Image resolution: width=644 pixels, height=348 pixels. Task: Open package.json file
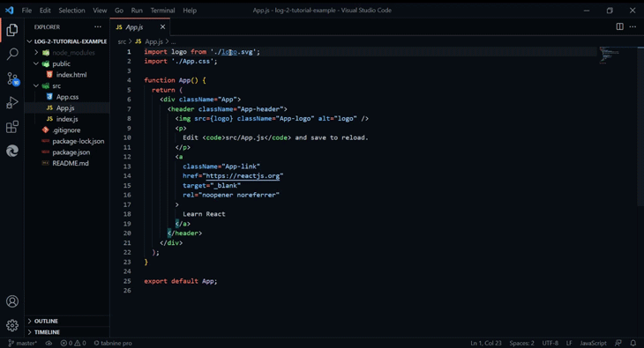point(67,152)
